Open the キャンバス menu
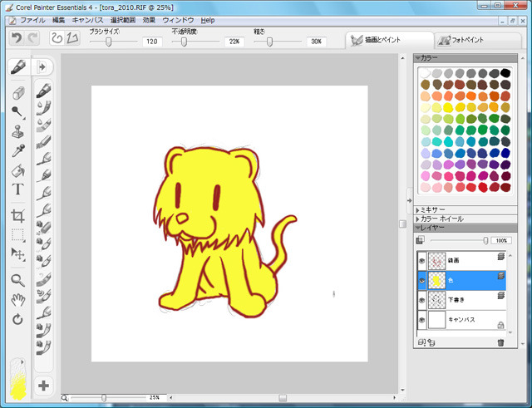 (87, 20)
